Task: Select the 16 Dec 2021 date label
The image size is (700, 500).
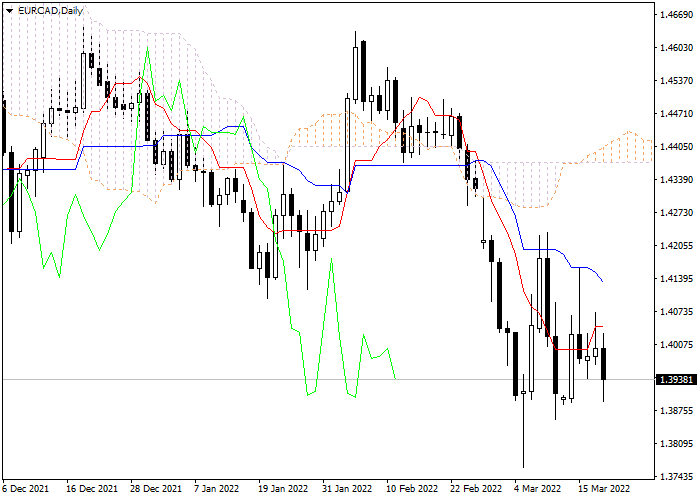Action: coord(92,489)
